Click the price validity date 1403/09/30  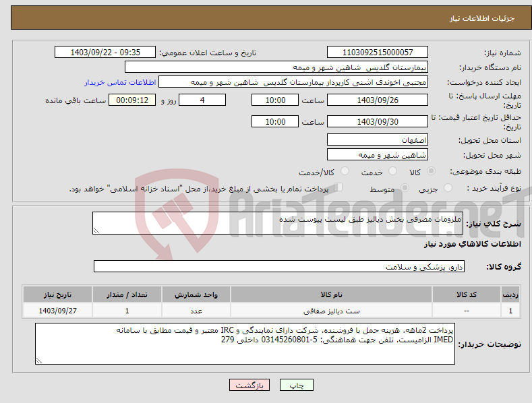[378, 121]
